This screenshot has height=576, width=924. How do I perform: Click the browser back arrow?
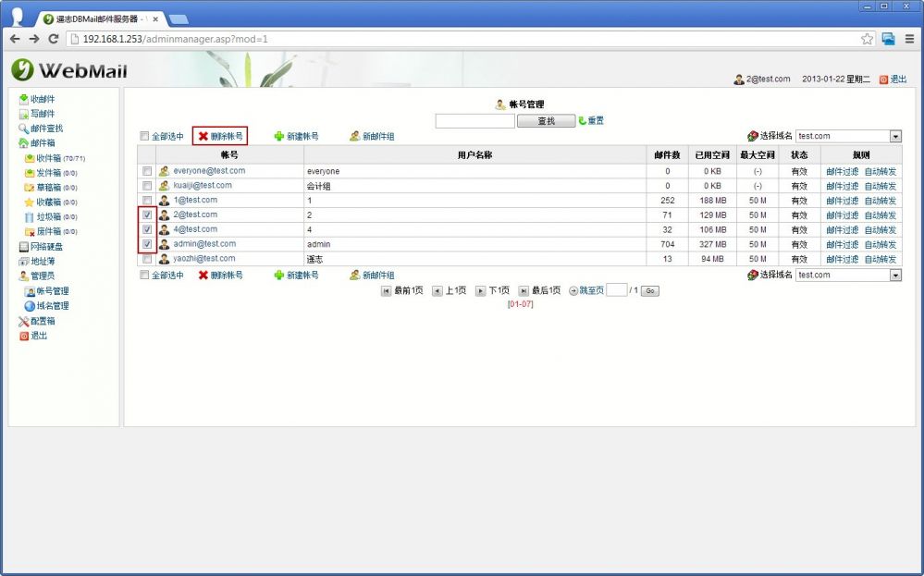pos(15,39)
